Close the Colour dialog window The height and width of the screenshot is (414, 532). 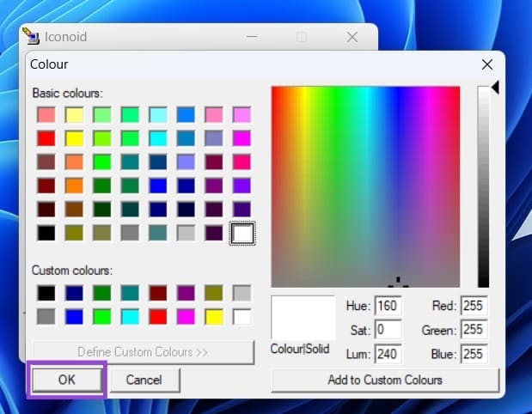coord(486,64)
